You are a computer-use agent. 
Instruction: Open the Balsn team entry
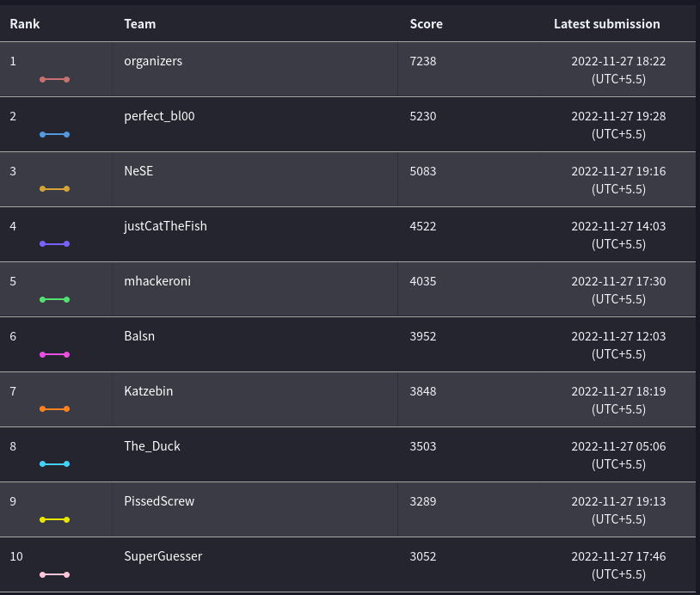click(139, 336)
